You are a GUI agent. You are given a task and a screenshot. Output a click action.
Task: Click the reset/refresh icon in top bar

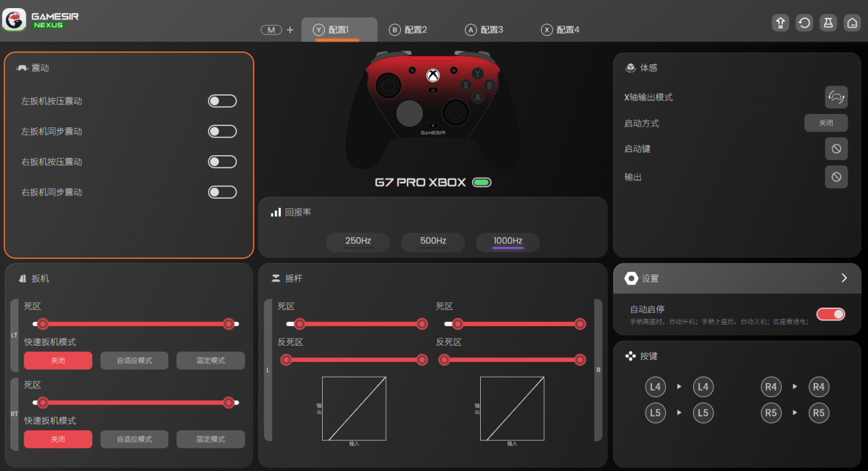coord(804,22)
